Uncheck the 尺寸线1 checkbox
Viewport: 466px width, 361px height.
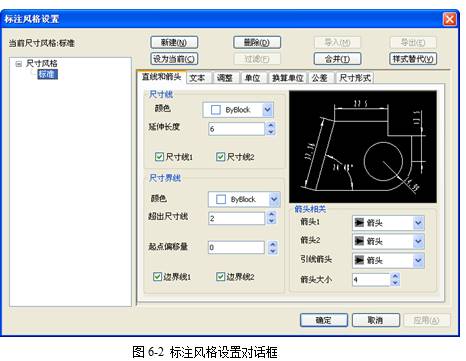pyautogui.click(x=160, y=157)
